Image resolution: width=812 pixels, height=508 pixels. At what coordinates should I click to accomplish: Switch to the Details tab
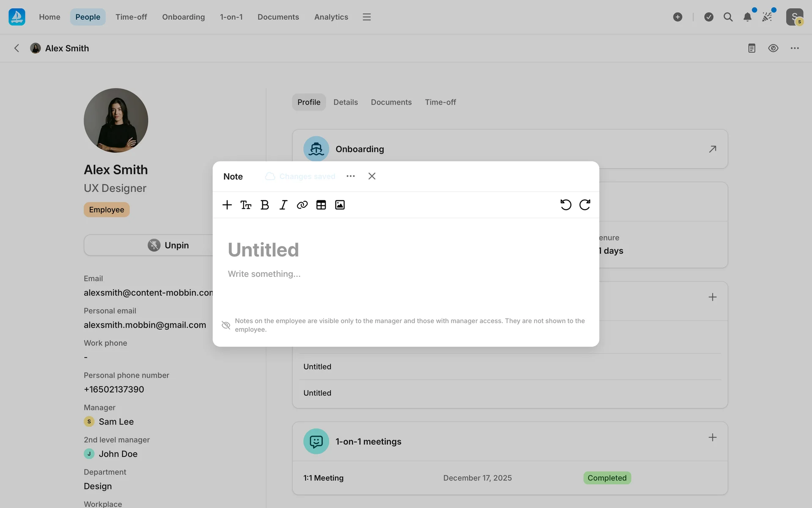pyautogui.click(x=346, y=102)
